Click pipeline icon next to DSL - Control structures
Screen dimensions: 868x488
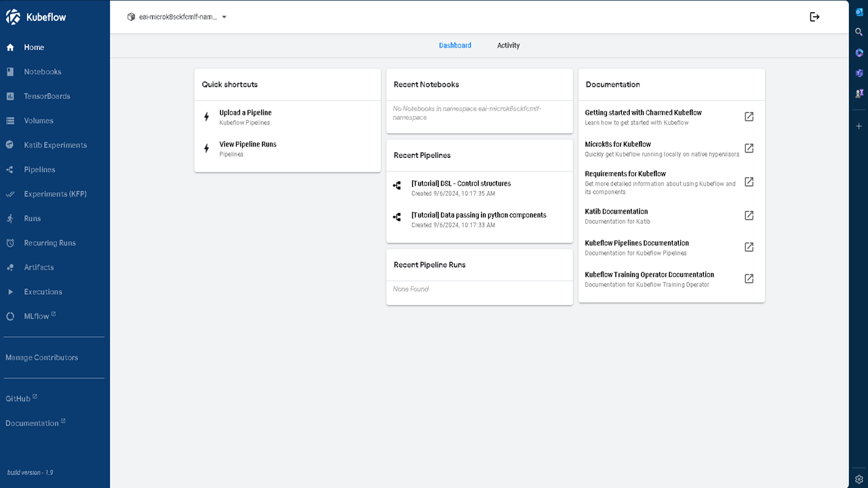(x=397, y=186)
